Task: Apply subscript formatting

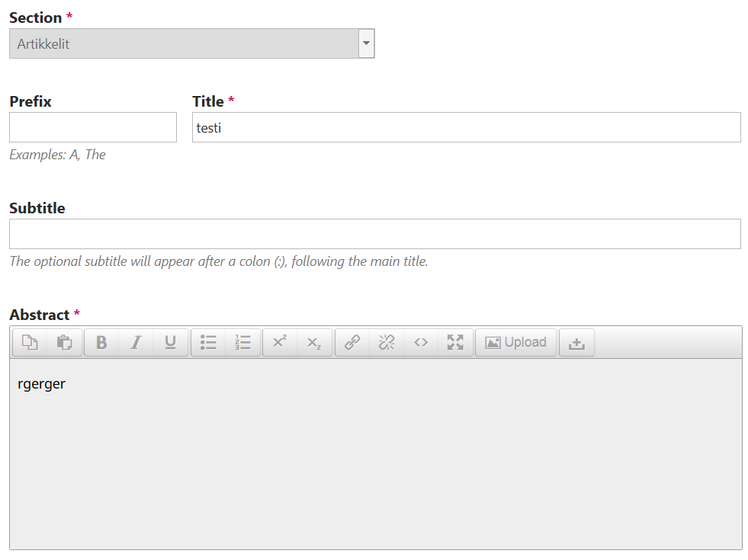Action: coord(314,342)
